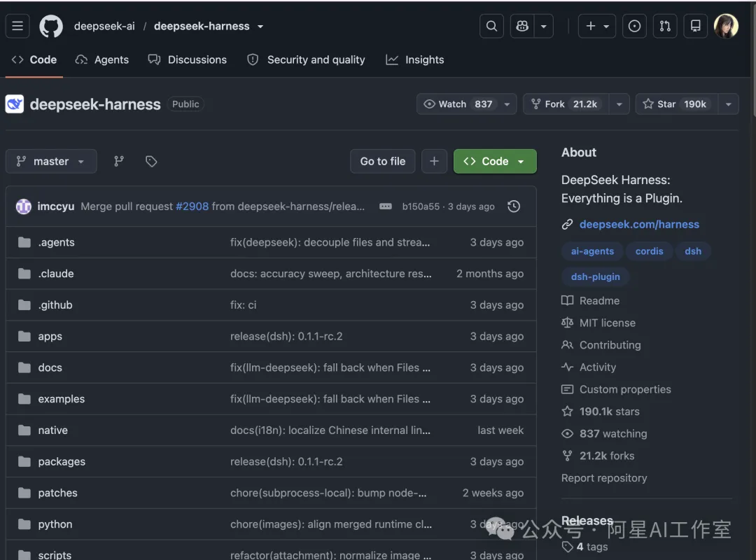Open the create new plus menu
Screen dimensions: 756x560
597,26
